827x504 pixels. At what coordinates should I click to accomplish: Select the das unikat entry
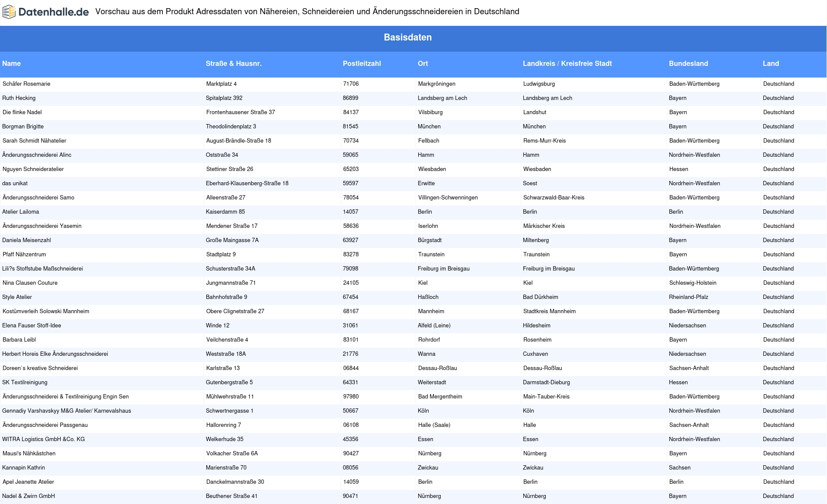point(15,184)
